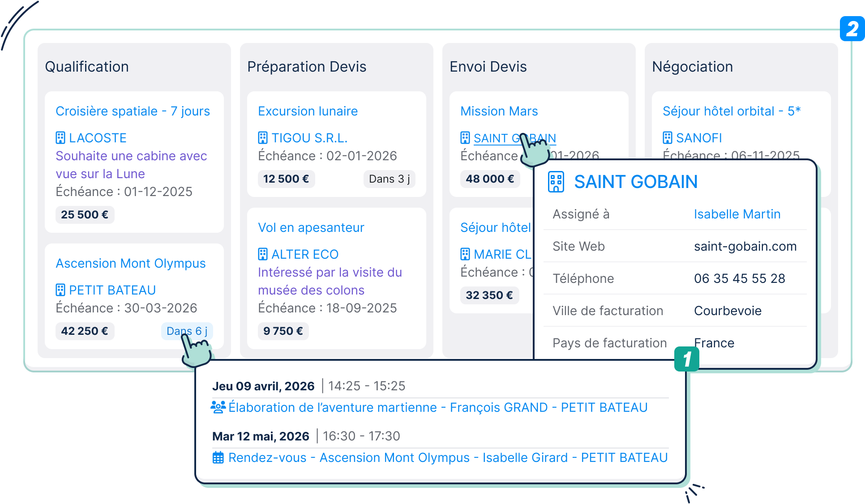Viewport: 865px width, 504px height.
Task: Click the 42 250 € amount badge
Action: pos(85,331)
